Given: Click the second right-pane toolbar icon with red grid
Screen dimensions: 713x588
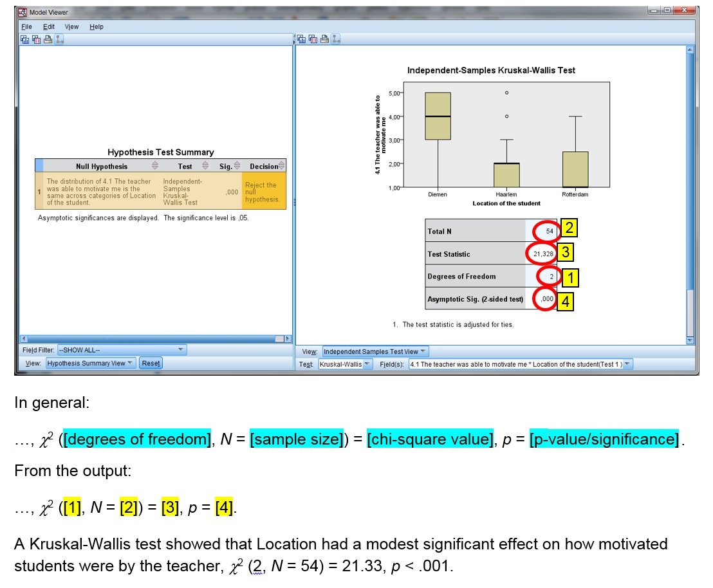Looking at the screenshot, I should pyautogui.click(x=313, y=39).
